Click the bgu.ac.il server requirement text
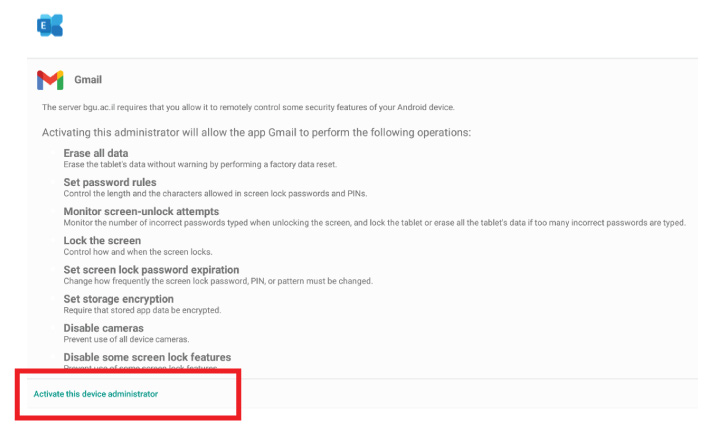Screen dimensions: 721x433 [x=248, y=107]
